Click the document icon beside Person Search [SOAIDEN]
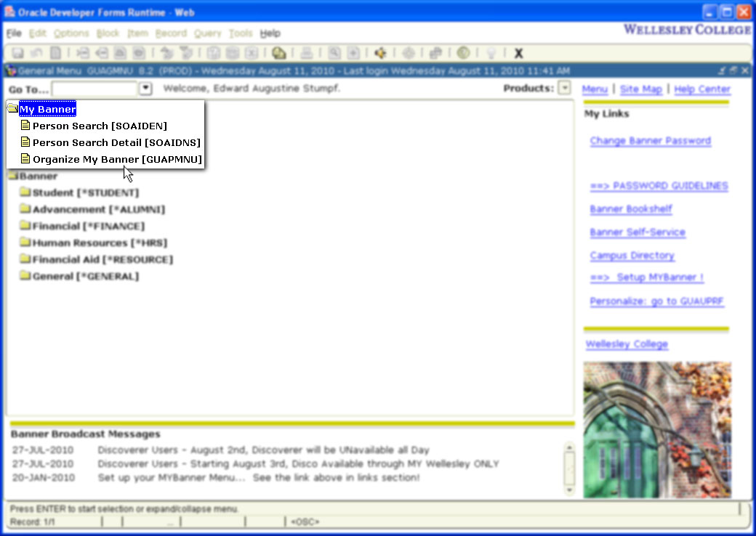756x536 pixels. pyautogui.click(x=25, y=126)
